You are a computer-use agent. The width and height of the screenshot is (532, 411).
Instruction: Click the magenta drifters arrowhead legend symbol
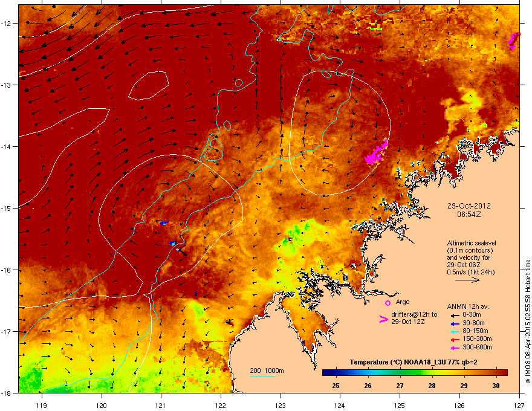tap(383, 319)
